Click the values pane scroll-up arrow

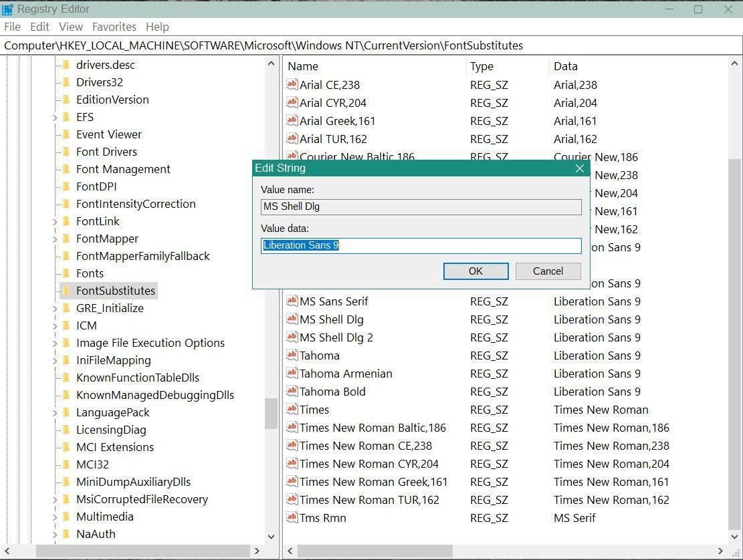734,63
